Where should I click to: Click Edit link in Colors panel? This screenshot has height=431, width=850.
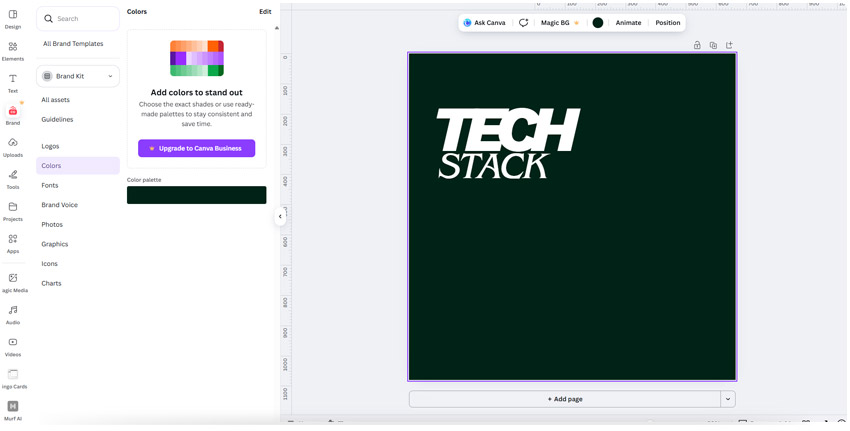[265, 12]
